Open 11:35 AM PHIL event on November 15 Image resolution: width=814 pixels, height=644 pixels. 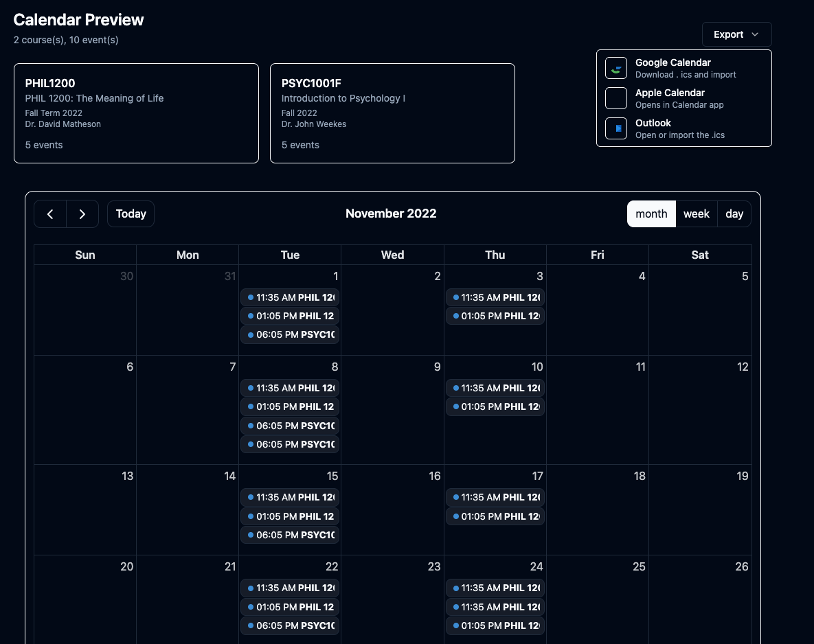[x=290, y=498]
